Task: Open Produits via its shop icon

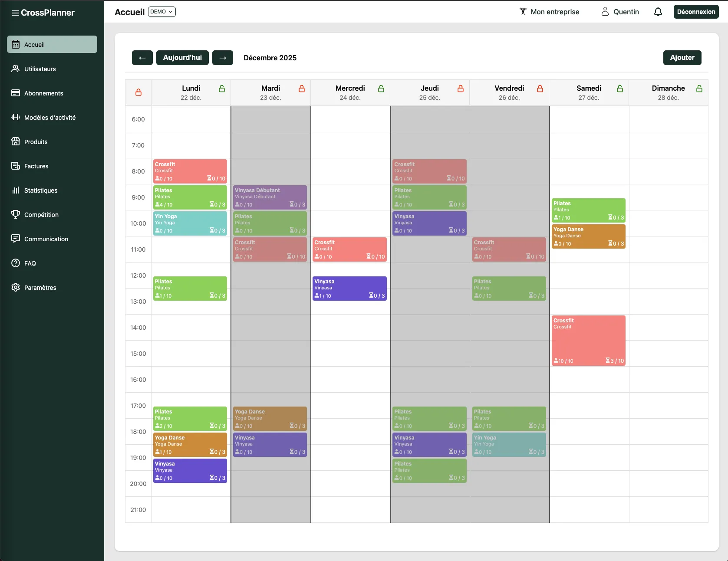Action: tap(16, 142)
